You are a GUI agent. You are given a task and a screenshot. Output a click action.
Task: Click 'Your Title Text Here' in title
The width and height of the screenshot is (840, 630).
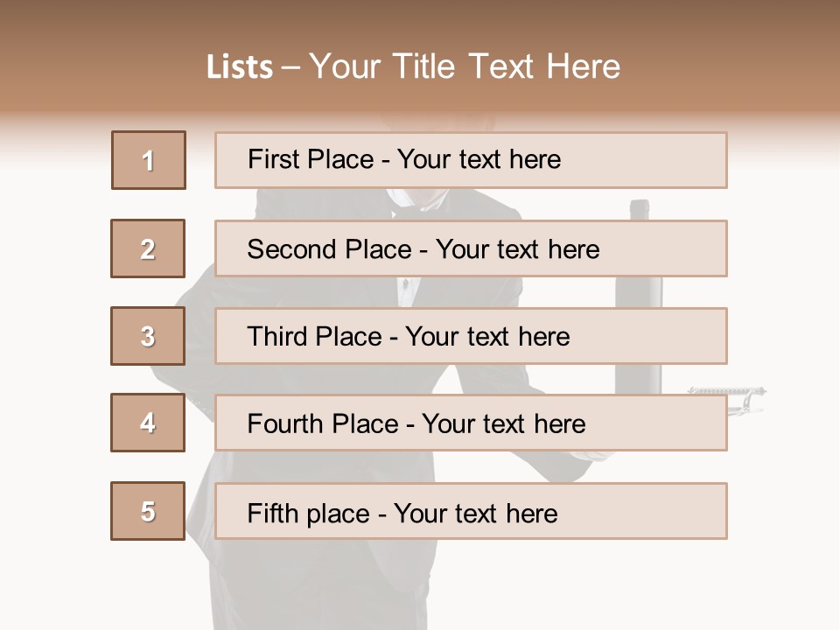tap(465, 66)
